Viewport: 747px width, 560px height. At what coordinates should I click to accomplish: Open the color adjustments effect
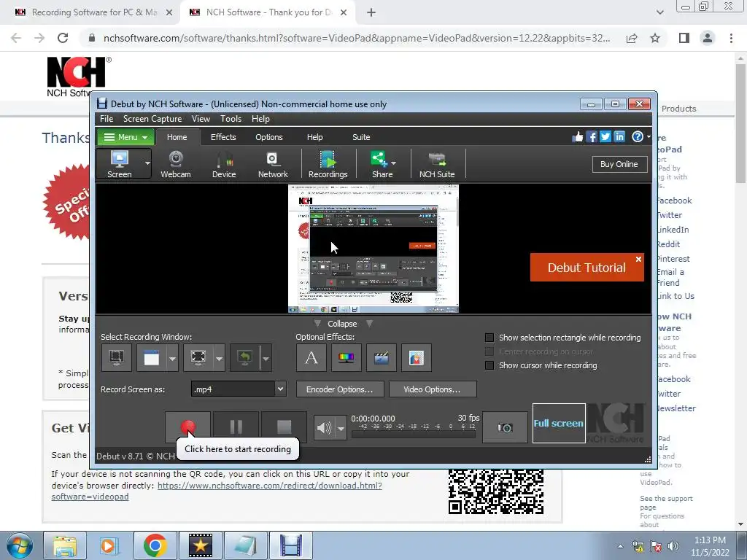pos(347,357)
